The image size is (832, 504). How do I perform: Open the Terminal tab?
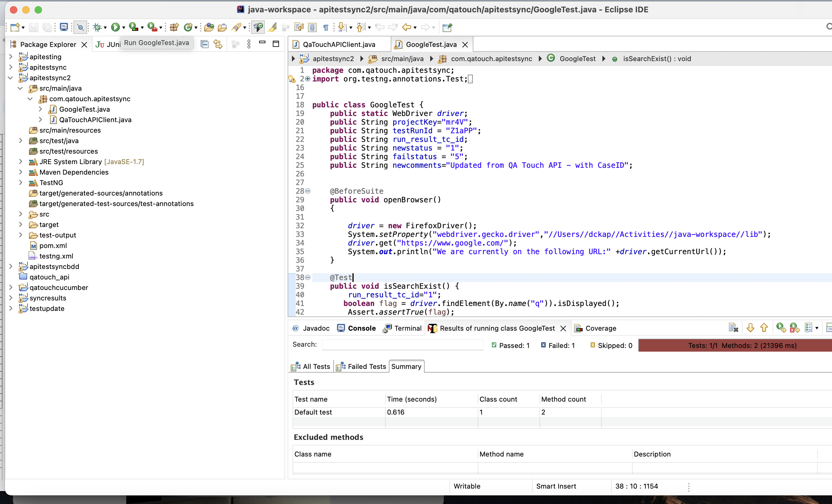tap(402, 328)
